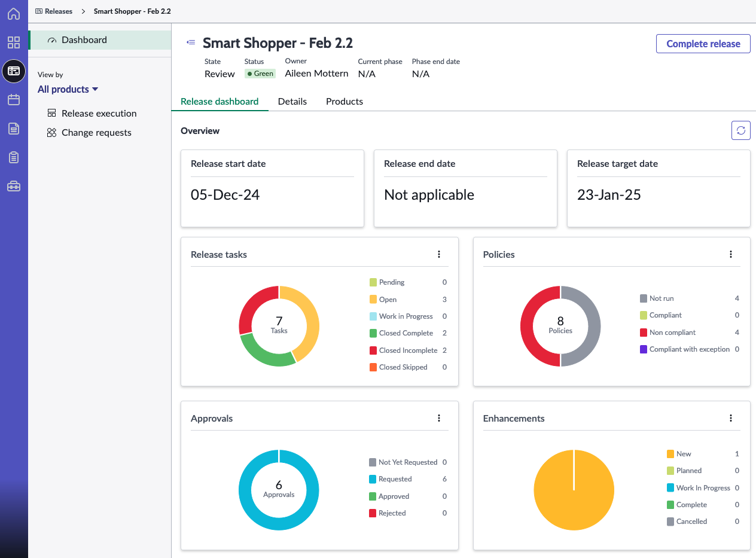756x558 pixels.
Task: Click owner name Aileen Mottern
Action: [x=316, y=74]
